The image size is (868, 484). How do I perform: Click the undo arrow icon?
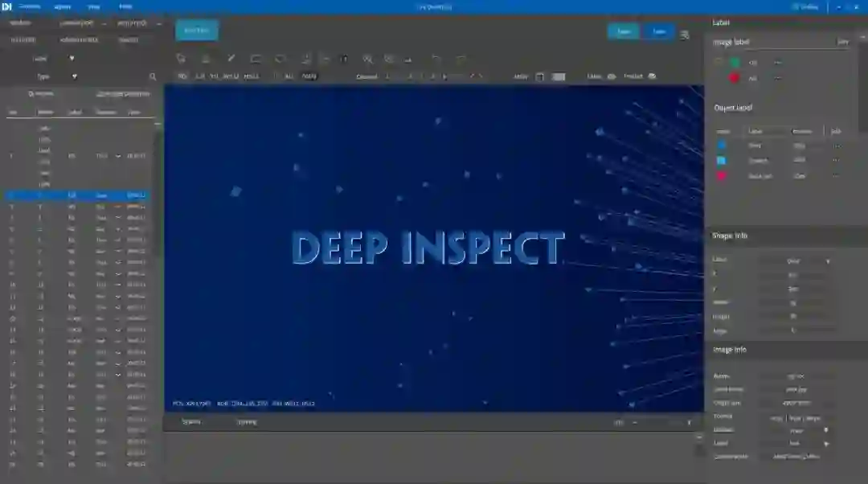coord(436,59)
